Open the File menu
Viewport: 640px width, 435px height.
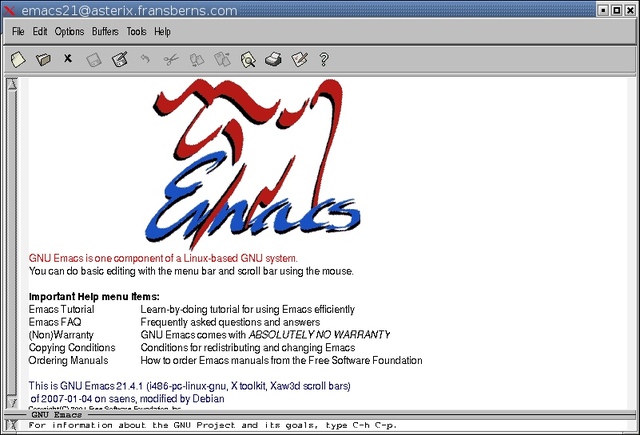point(18,31)
